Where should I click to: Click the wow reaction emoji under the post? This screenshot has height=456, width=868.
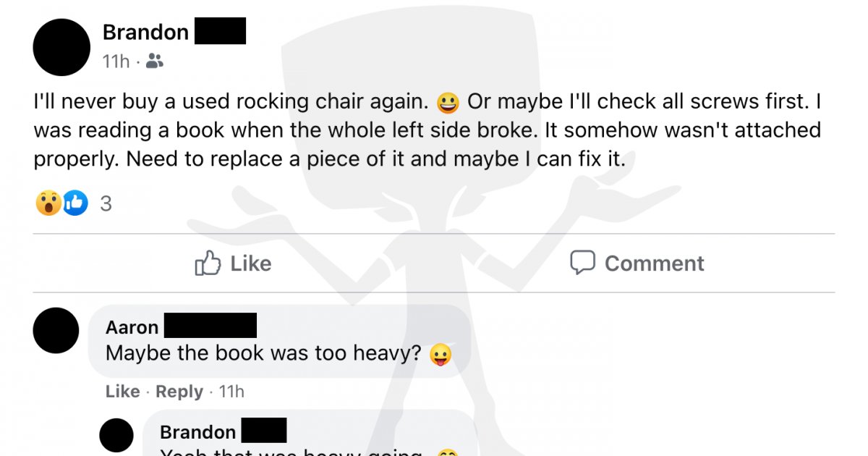point(48,204)
